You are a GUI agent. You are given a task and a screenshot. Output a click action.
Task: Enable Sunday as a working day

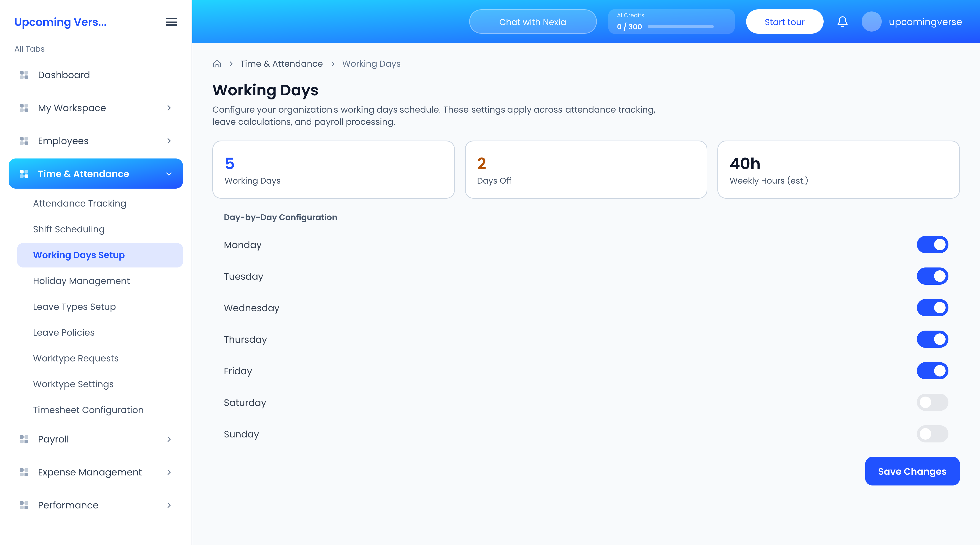pos(932,434)
